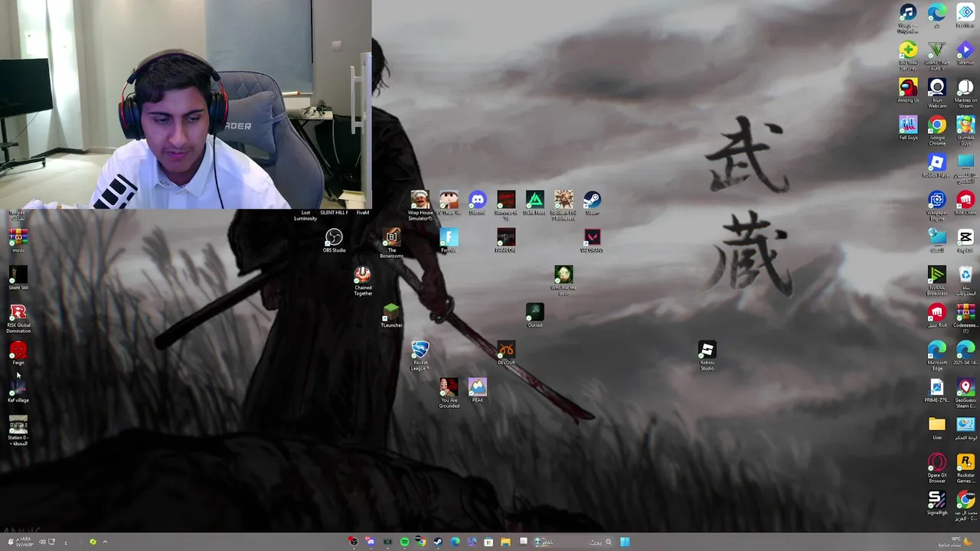Launch Rocket League desktop icon
Image resolution: width=980 pixels, height=551 pixels.
point(420,356)
